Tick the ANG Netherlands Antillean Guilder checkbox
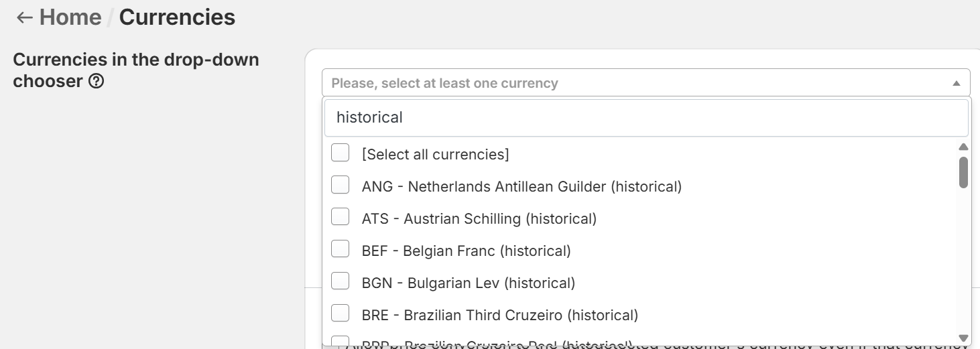 (341, 185)
